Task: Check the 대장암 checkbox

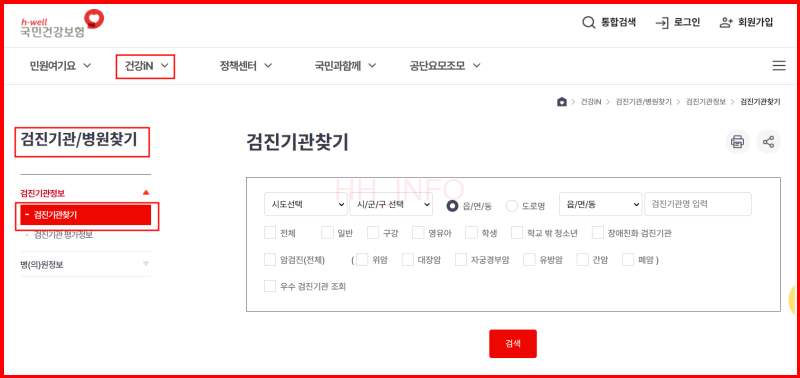Action: click(408, 260)
